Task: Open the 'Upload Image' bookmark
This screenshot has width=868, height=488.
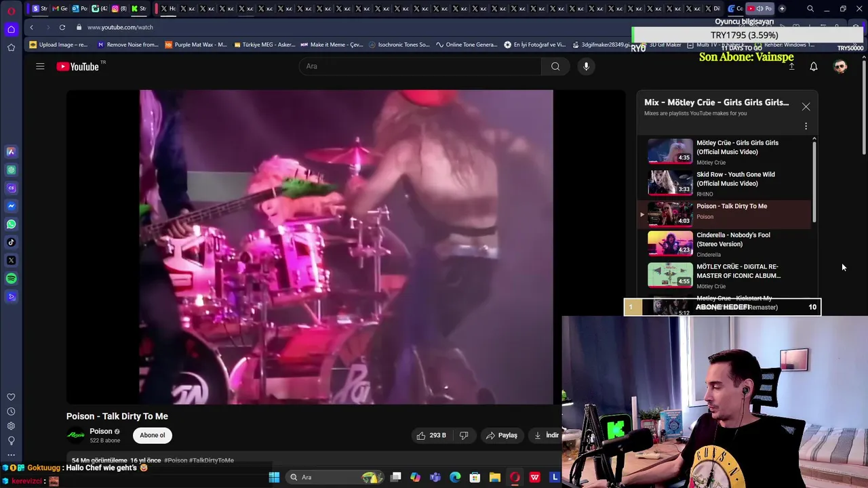Action: coord(58,45)
